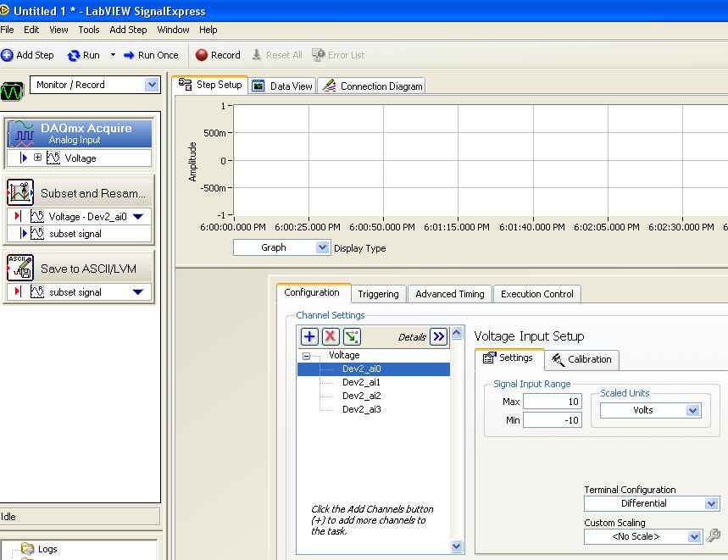Click the Data View tab icon
This screenshot has width=728, height=560.
click(258, 86)
